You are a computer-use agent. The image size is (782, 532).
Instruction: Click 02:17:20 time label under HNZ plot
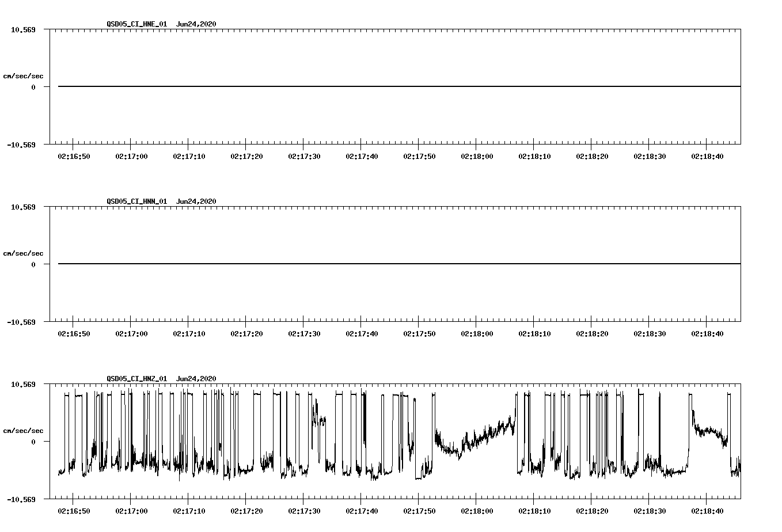[246, 511]
